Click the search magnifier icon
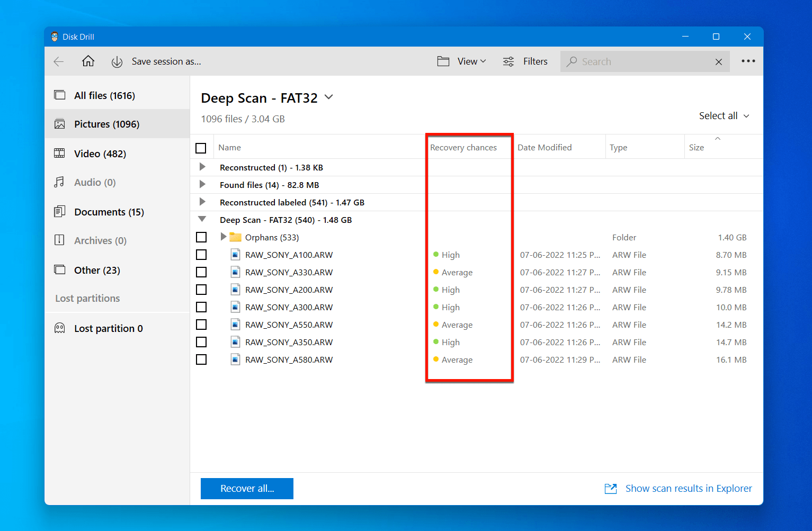This screenshot has width=812, height=531. pos(572,61)
